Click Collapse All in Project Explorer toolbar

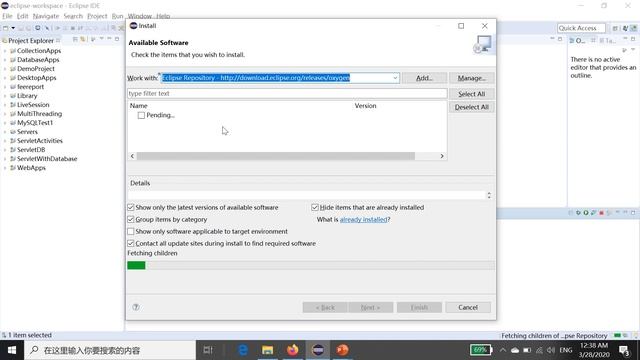pos(75,39)
